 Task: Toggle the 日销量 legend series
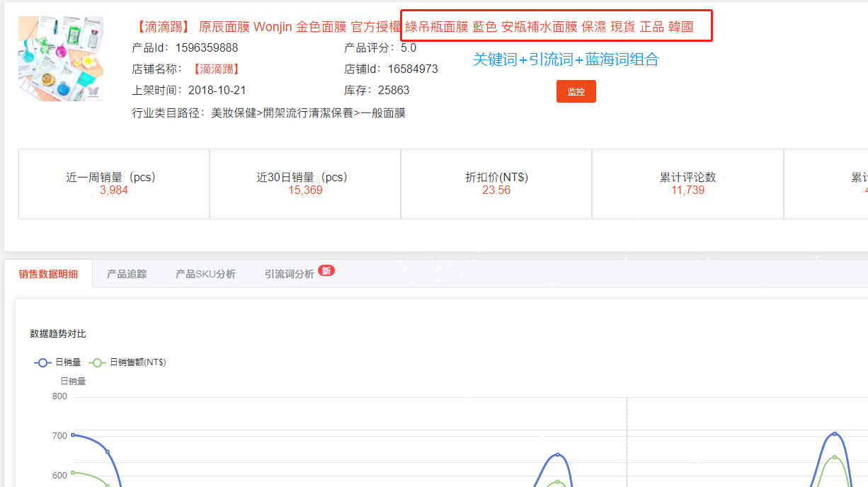[58, 362]
